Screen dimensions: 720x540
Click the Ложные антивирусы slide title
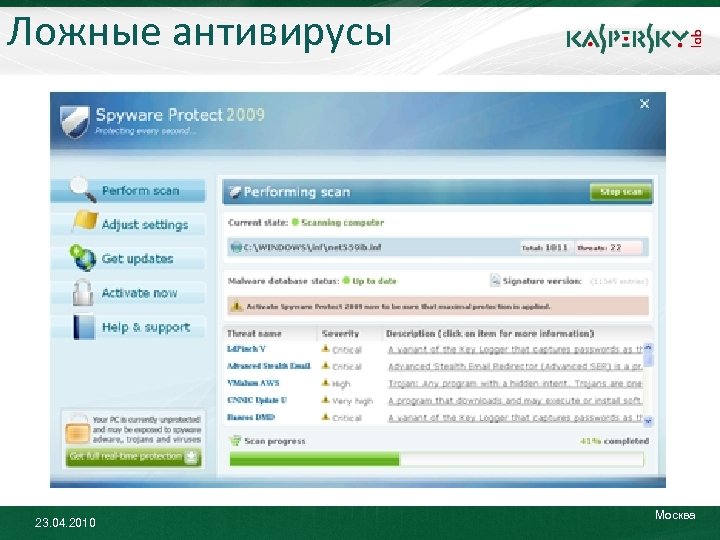pyautogui.click(x=199, y=33)
